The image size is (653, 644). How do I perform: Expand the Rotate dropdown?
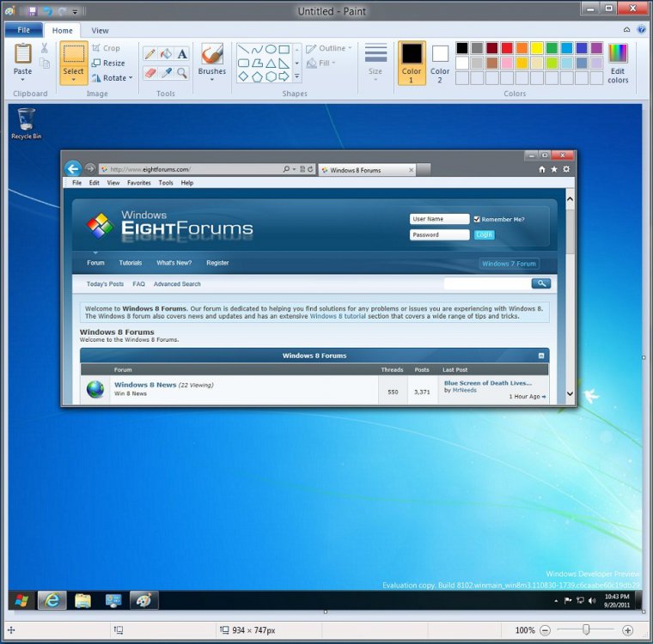131,78
